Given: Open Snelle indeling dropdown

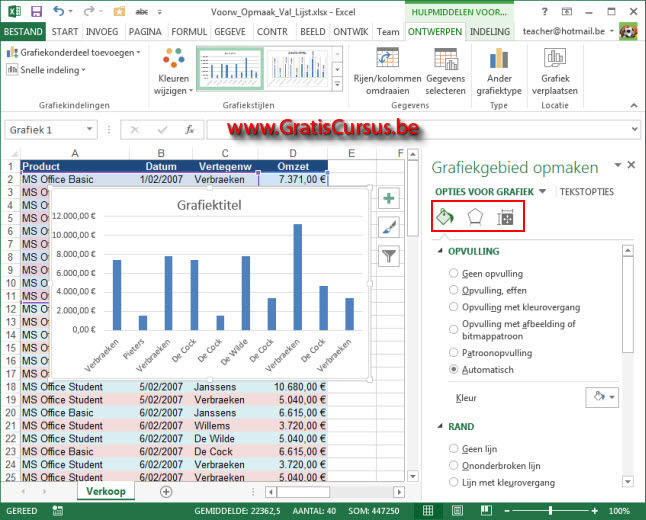Looking at the screenshot, I should 46,70.
